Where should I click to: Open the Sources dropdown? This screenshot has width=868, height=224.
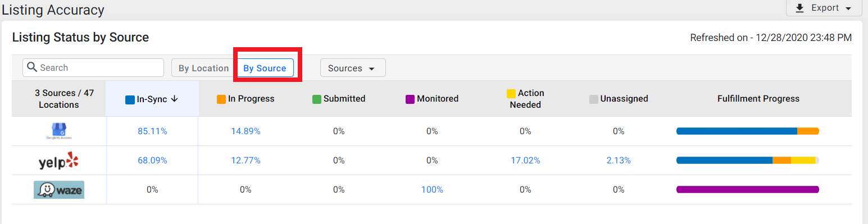[353, 68]
